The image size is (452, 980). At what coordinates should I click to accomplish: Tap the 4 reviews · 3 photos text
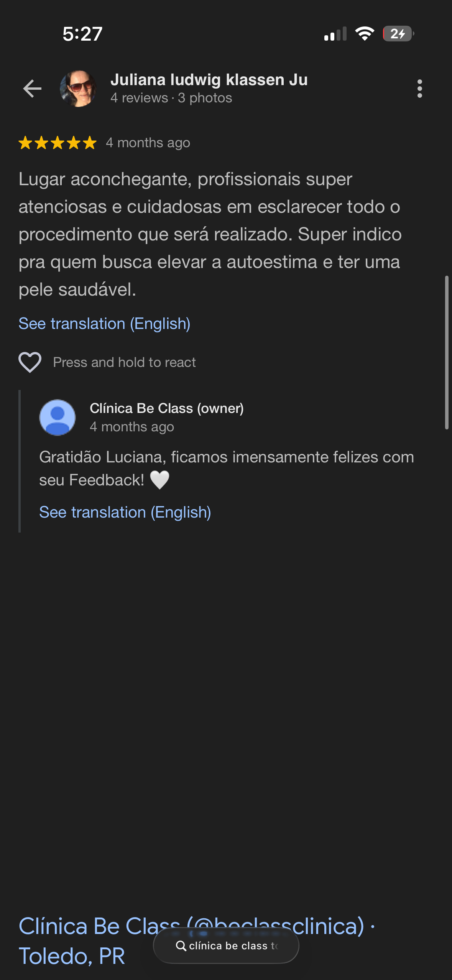(171, 98)
